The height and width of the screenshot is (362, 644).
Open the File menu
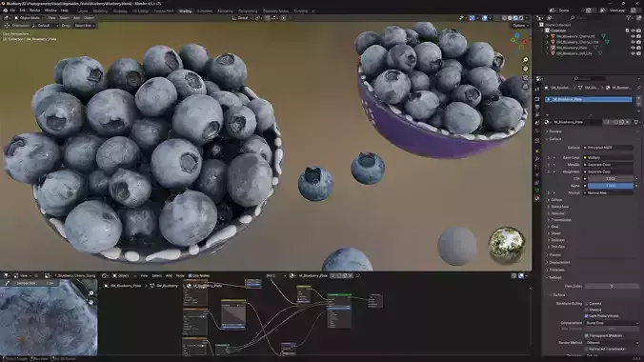click(x=12, y=10)
